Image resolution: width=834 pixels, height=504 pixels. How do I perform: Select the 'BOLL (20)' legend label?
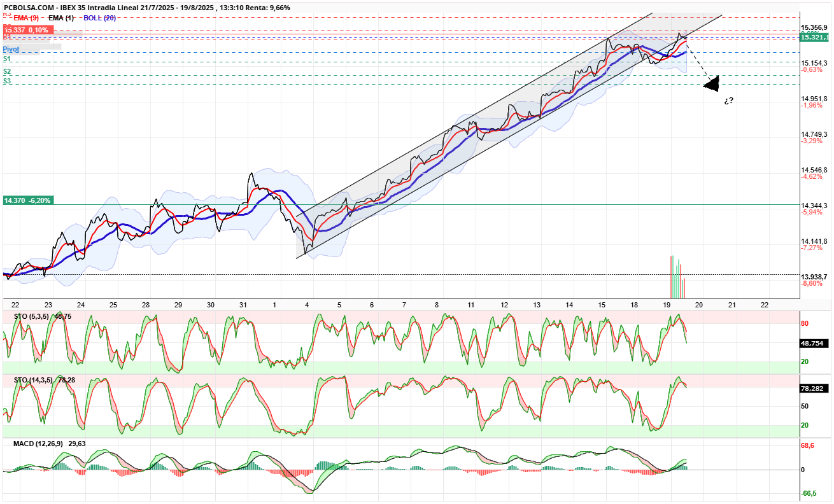tap(101, 18)
